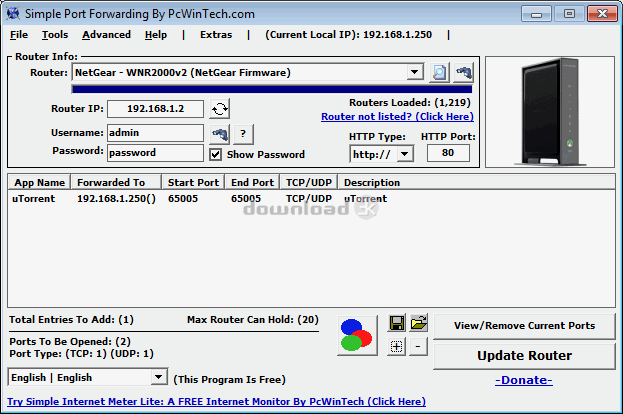
Task: Click the icon right of the router search icon
Action: tap(463, 72)
